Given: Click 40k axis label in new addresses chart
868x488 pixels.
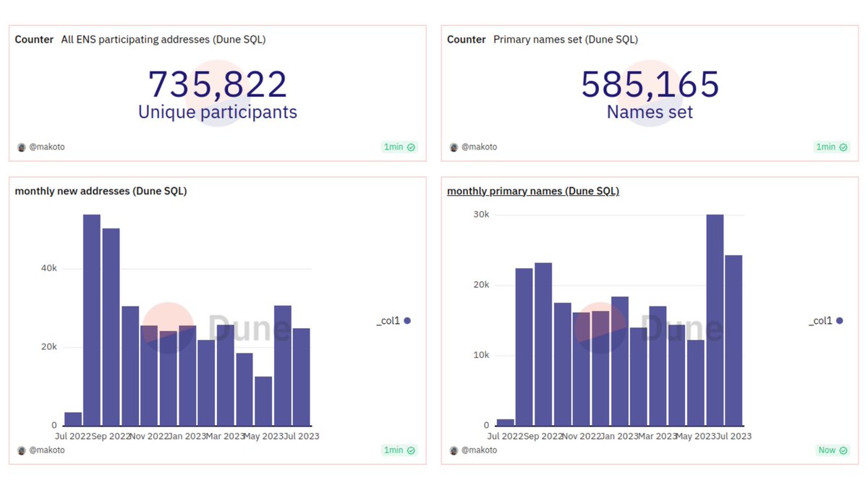Looking at the screenshot, I should [x=49, y=268].
